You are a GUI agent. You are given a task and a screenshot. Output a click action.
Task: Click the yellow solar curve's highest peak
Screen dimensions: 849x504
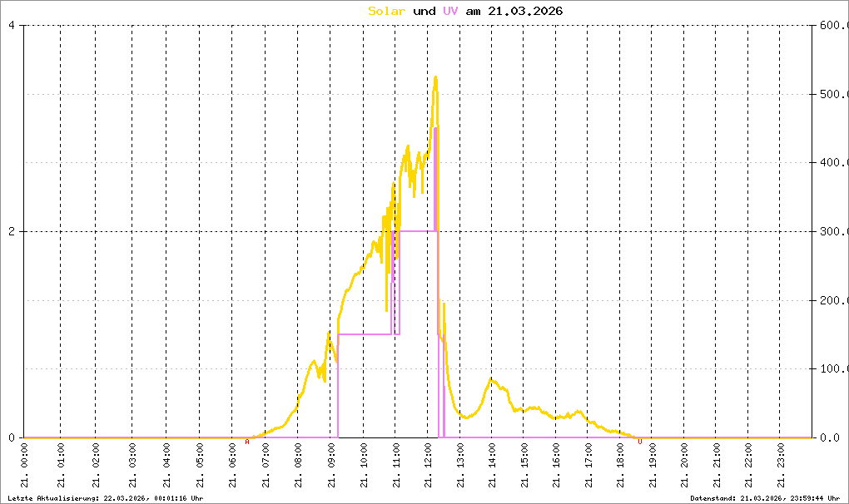tap(435, 78)
